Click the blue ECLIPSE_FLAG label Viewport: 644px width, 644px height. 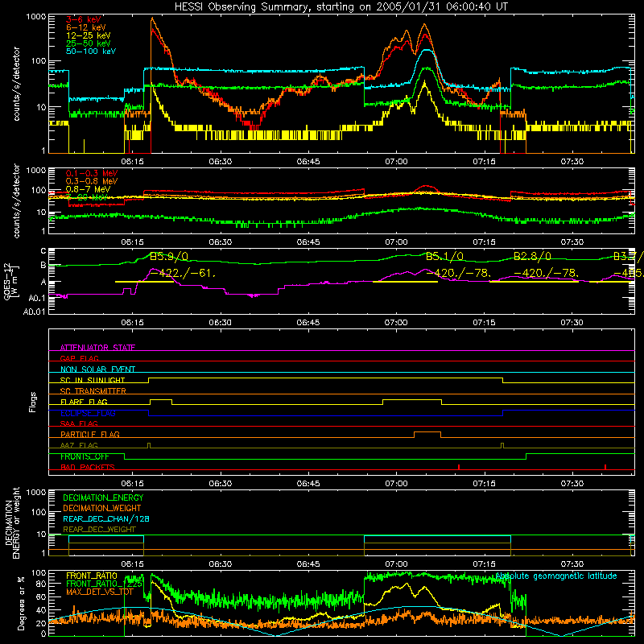pyautogui.click(x=88, y=413)
